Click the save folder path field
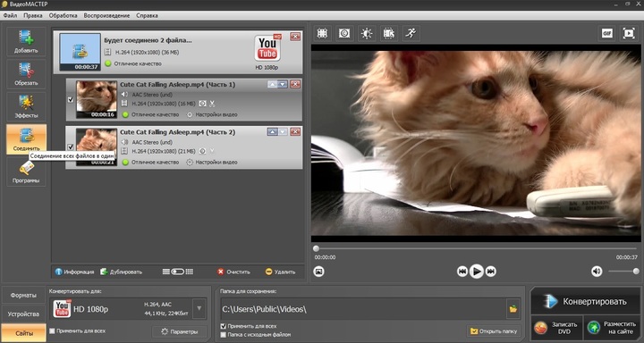Screen dimensions: 644x343 (363, 309)
